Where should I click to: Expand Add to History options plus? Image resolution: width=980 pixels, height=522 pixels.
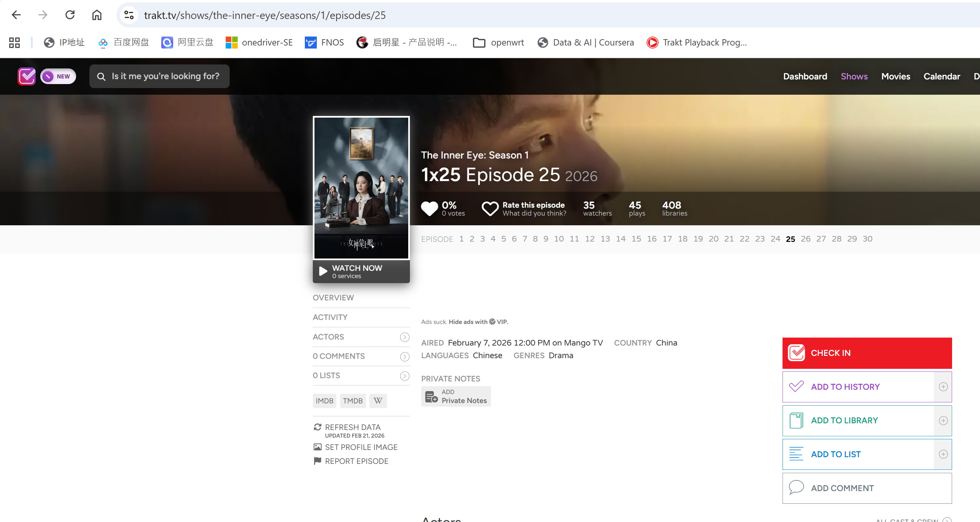943,387
